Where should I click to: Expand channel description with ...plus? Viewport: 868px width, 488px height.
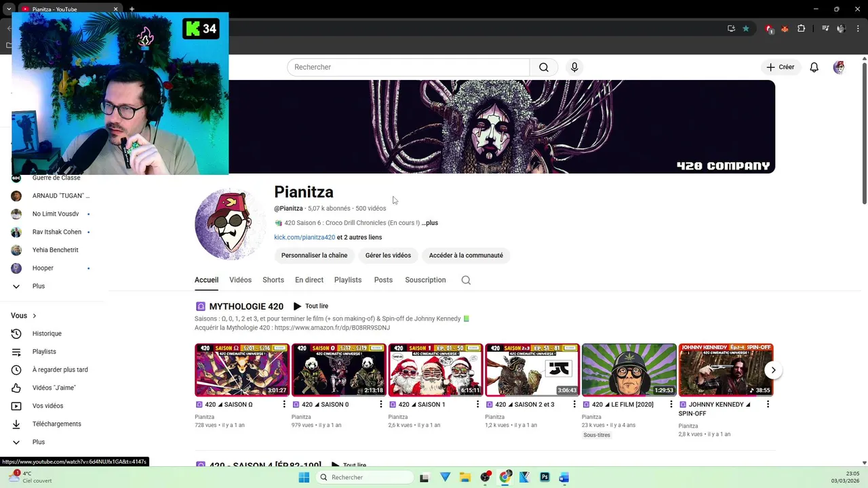(429, 223)
